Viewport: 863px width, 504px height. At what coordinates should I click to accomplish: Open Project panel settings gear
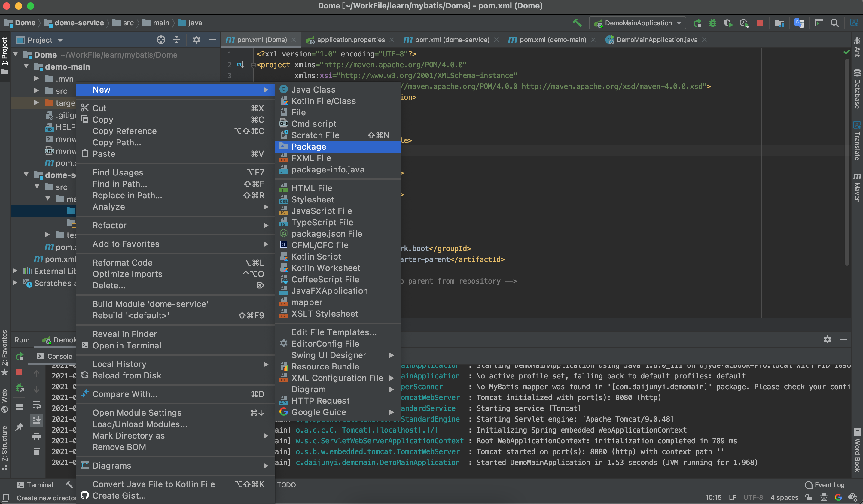tap(196, 40)
